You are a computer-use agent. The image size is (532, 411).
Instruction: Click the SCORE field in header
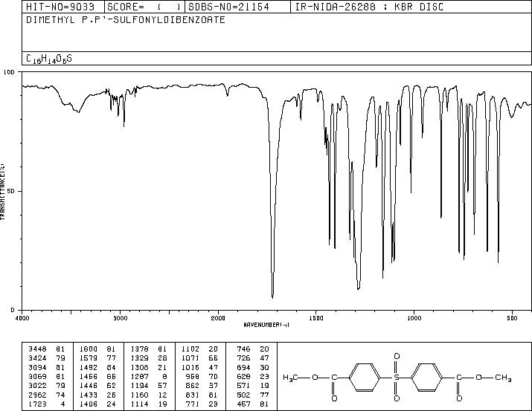pos(144,7)
